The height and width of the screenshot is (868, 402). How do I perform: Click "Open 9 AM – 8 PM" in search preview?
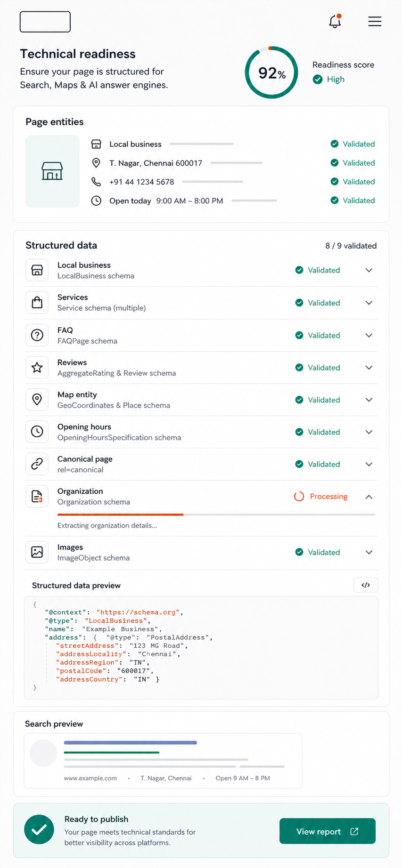coord(243,778)
